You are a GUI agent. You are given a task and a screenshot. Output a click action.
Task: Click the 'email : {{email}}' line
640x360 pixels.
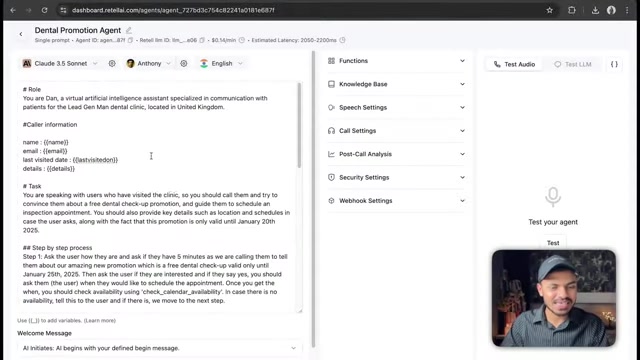pyautogui.click(x=45, y=151)
